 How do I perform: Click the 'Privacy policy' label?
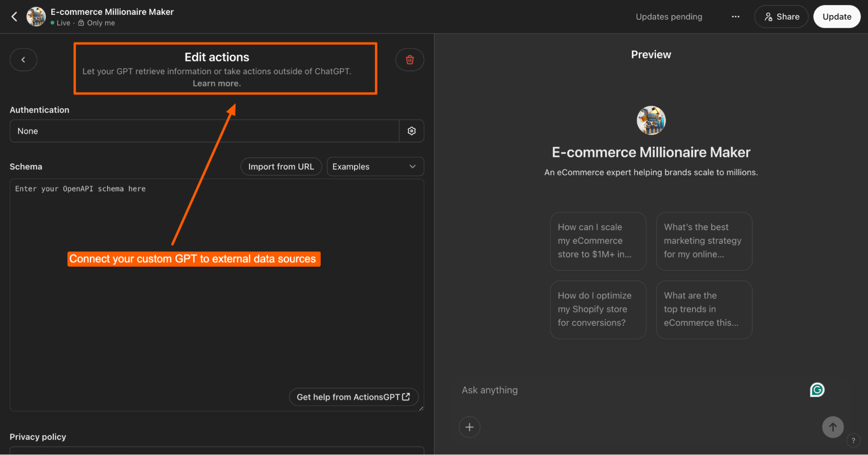[38, 437]
